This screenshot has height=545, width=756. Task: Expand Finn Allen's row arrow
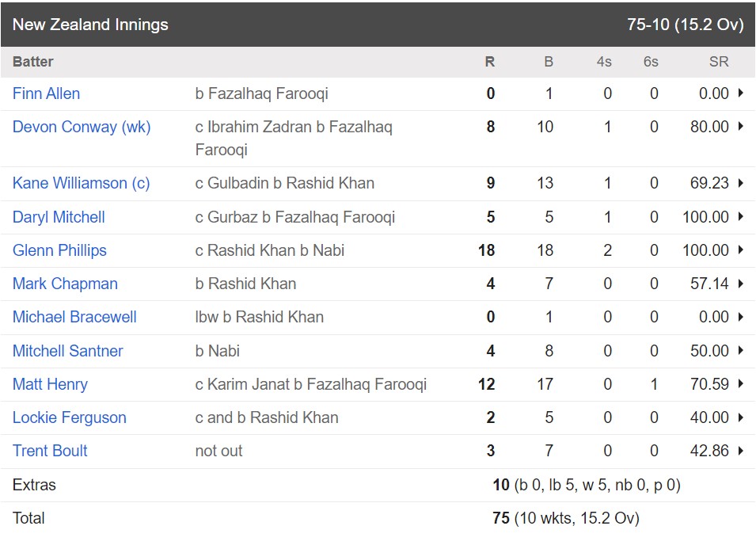pyautogui.click(x=741, y=93)
